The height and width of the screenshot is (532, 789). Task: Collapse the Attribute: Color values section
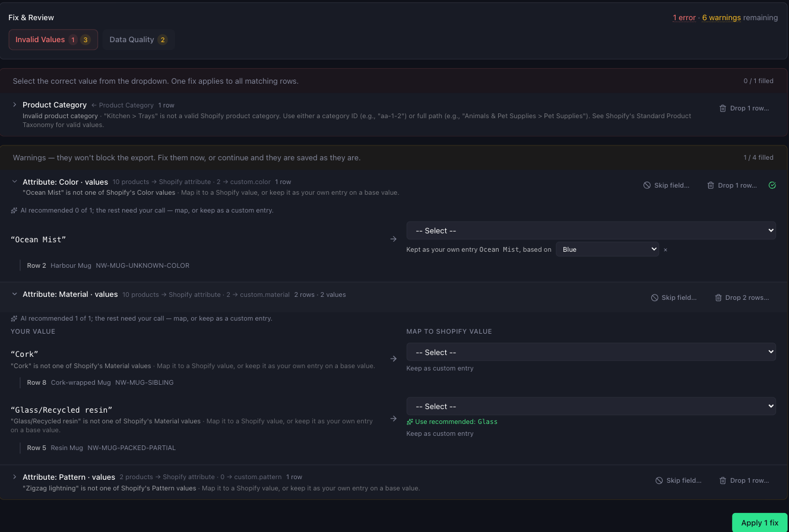point(15,182)
